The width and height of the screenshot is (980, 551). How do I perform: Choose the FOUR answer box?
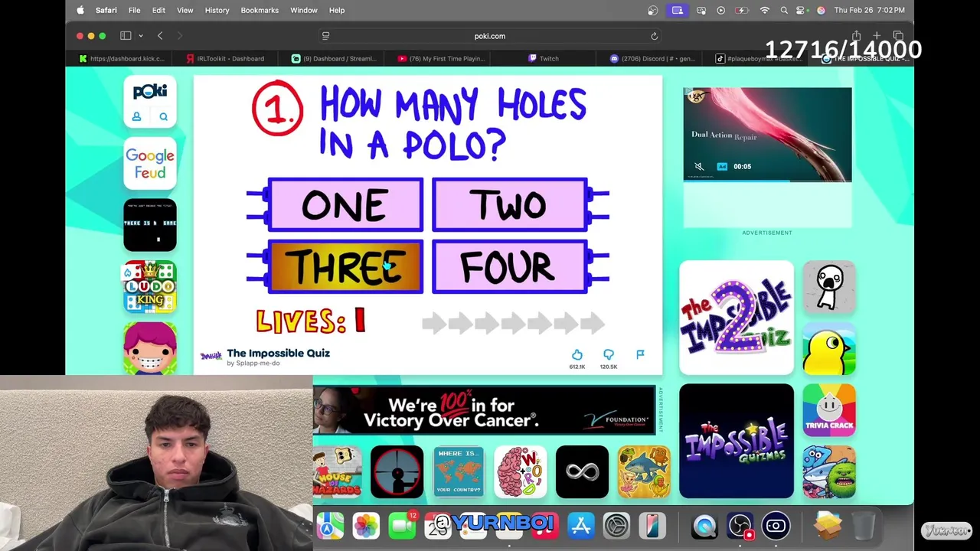(x=510, y=266)
